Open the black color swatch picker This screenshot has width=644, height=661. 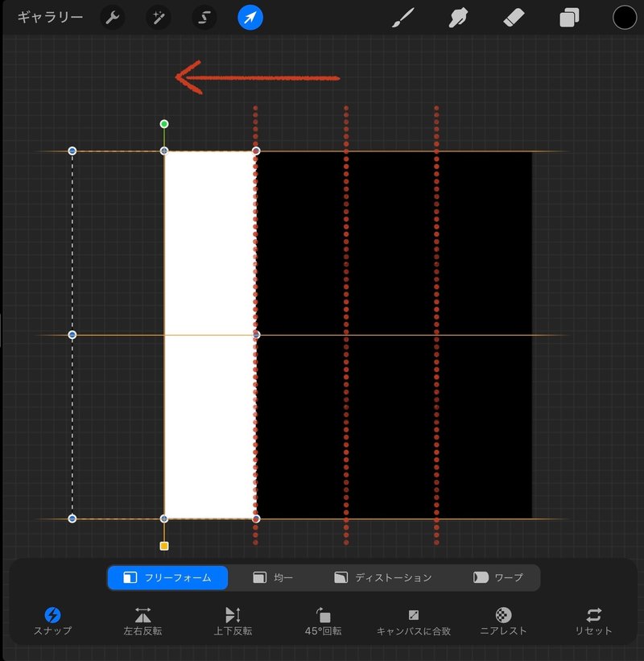(x=624, y=18)
